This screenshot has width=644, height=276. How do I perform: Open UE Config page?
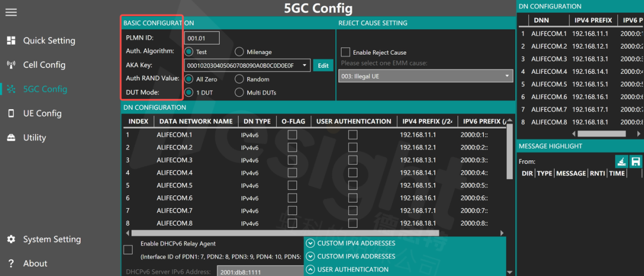[x=42, y=113]
